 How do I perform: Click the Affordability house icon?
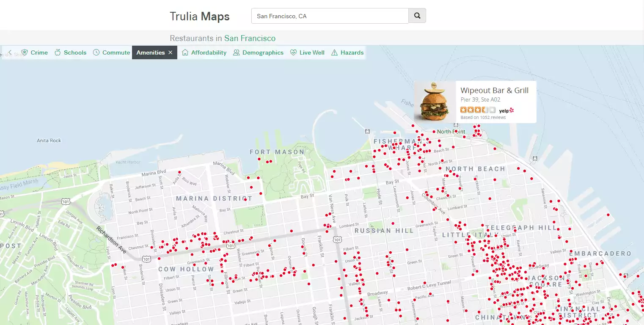click(185, 52)
